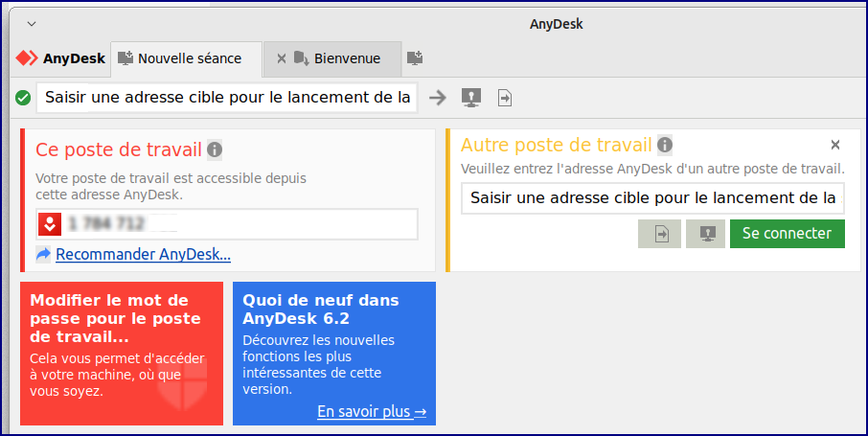Switch to the 'Bienvenue' tab

[x=347, y=58]
